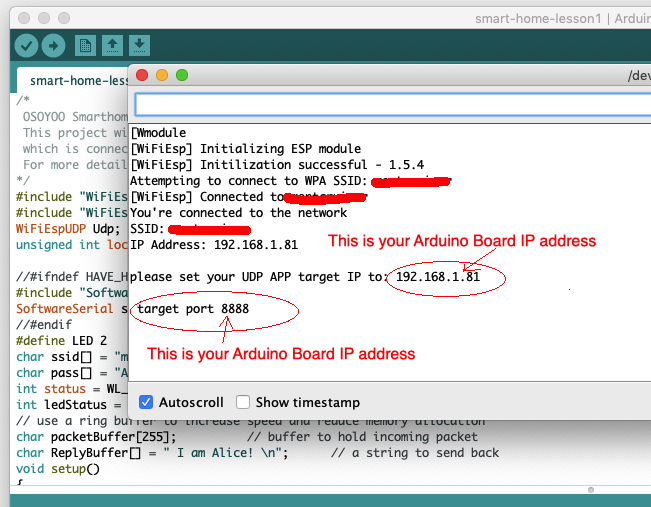Click the 'int status' code line
This screenshot has height=507, width=651.
[x=72, y=389]
